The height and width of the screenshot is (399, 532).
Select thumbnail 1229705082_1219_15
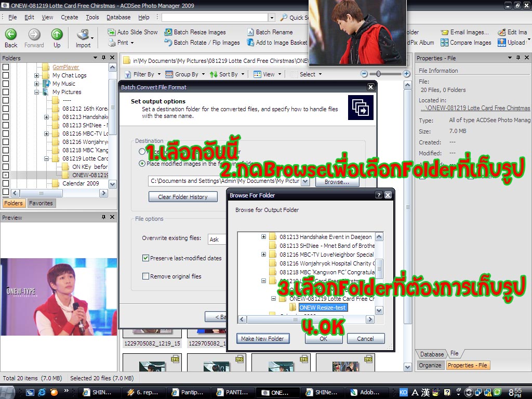152,338
